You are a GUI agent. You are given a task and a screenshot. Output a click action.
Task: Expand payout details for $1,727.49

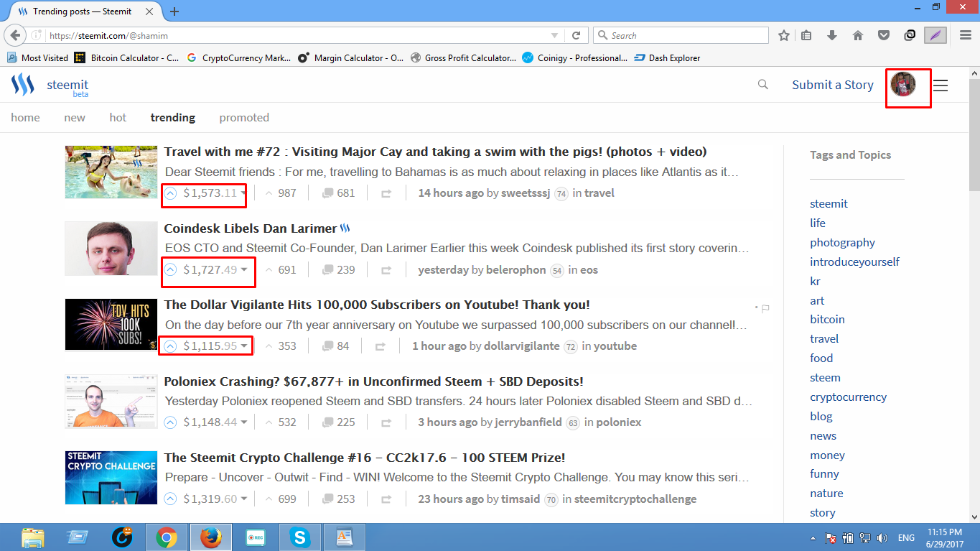pos(244,270)
